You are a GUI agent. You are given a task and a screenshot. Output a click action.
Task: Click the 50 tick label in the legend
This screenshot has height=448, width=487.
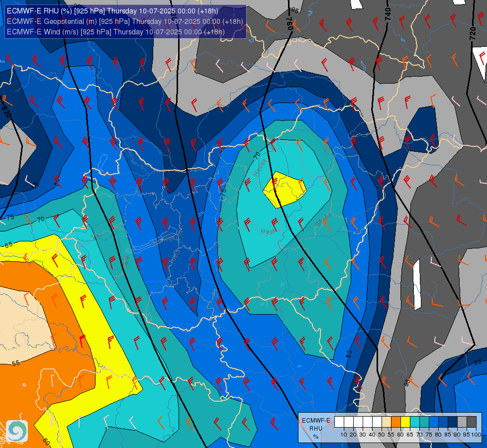[382, 435]
